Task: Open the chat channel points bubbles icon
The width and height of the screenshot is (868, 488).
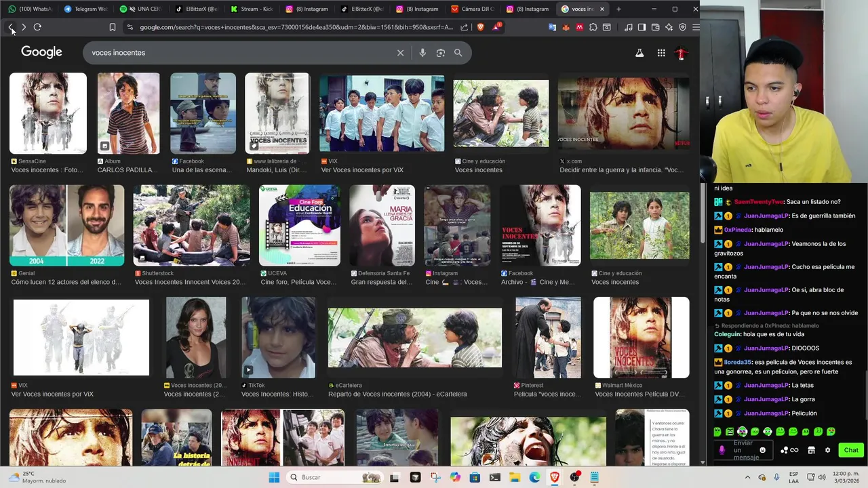Action: pyautogui.click(x=785, y=450)
